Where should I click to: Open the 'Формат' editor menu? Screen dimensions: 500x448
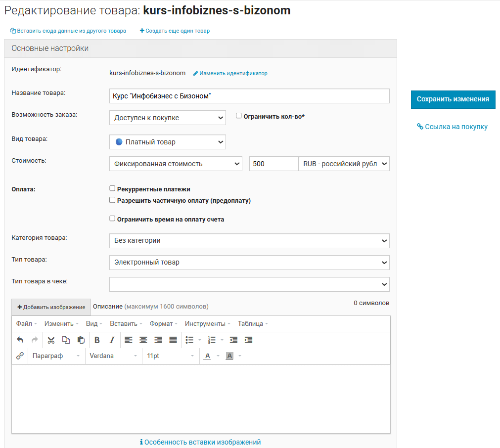click(x=163, y=324)
